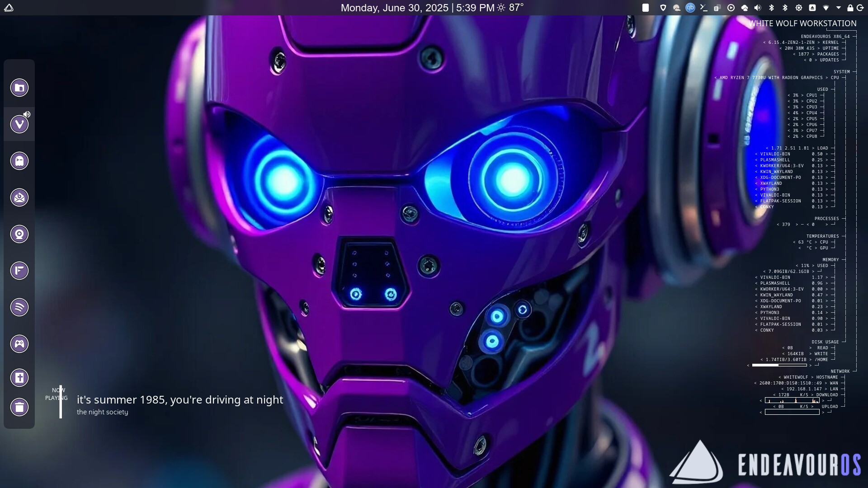Open the mail client dock icon

(x=19, y=197)
